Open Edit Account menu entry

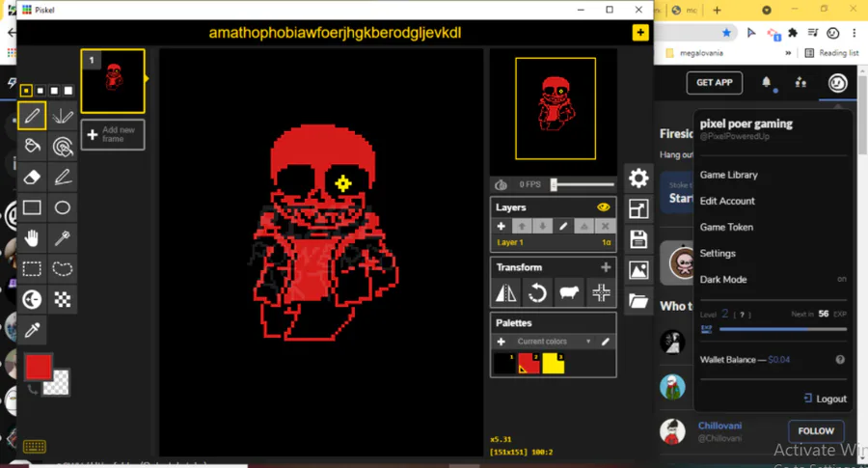click(x=727, y=201)
